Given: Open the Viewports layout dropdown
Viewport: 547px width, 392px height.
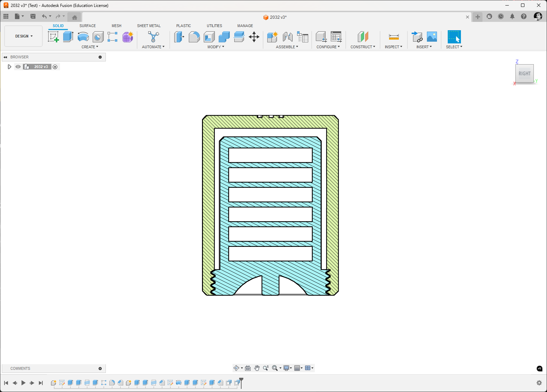Looking at the screenshot, I should tap(309, 368).
